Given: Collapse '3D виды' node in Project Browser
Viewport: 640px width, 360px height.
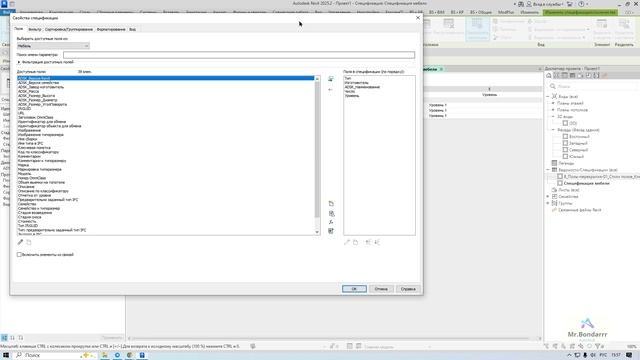Looking at the screenshot, I should [x=553, y=117].
